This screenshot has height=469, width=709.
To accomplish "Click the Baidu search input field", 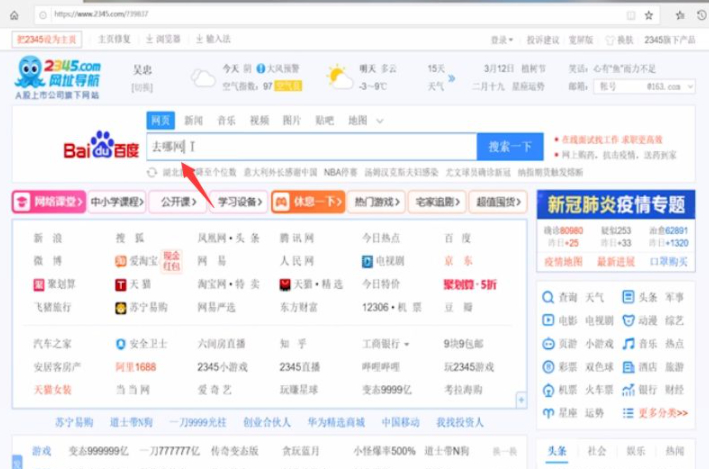I will coord(312,147).
